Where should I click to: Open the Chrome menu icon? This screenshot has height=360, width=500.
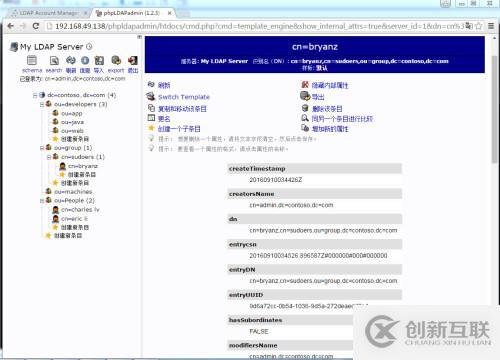[x=491, y=26]
